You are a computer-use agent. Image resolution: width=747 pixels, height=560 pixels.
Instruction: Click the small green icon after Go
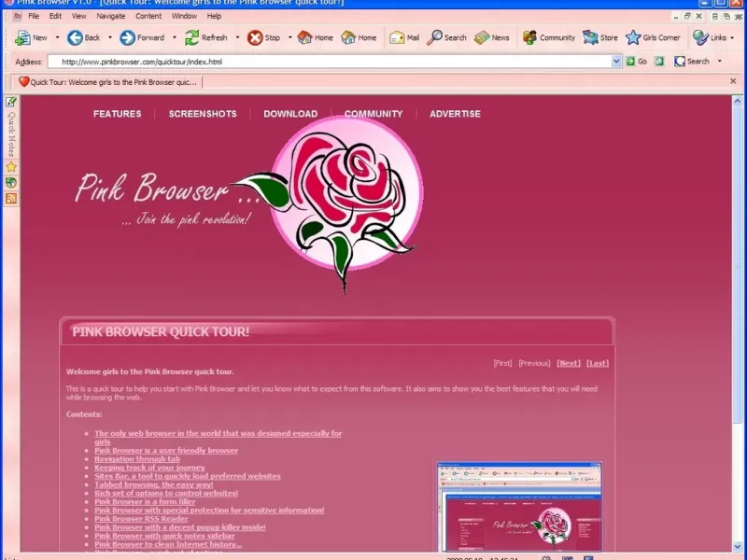pyautogui.click(x=659, y=61)
